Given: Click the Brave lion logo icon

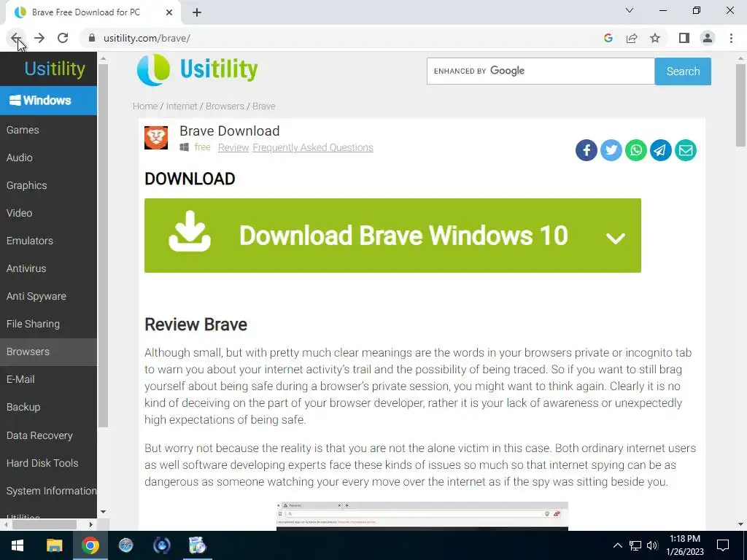Looking at the screenshot, I should point(156,138).
